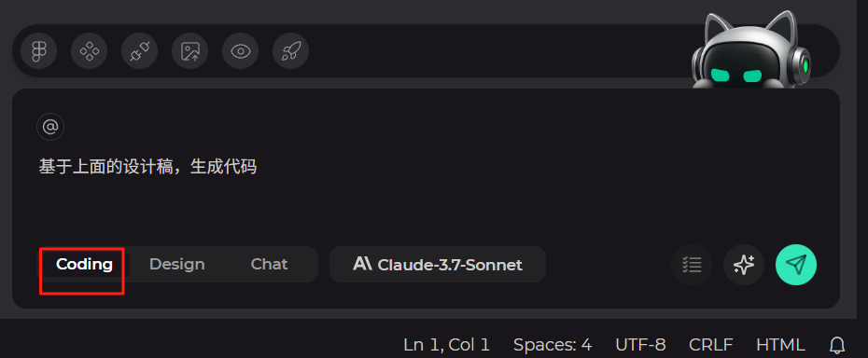
Task: Switch to Chat mode
Action: tap(269, 265)
